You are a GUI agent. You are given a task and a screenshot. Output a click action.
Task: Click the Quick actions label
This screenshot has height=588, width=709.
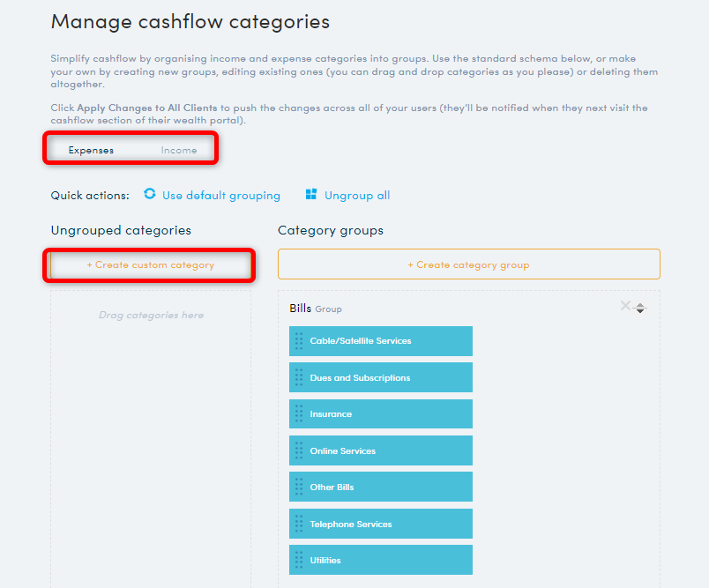pos(90,195)
